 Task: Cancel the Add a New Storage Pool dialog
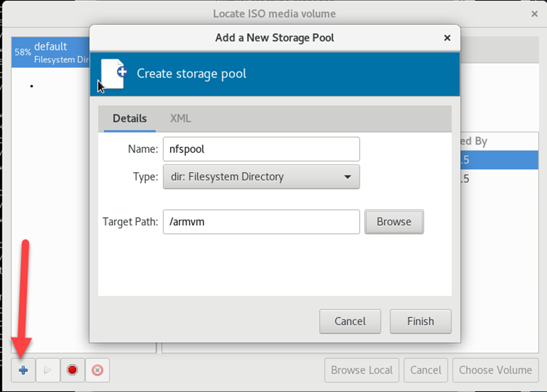(350, 321)
